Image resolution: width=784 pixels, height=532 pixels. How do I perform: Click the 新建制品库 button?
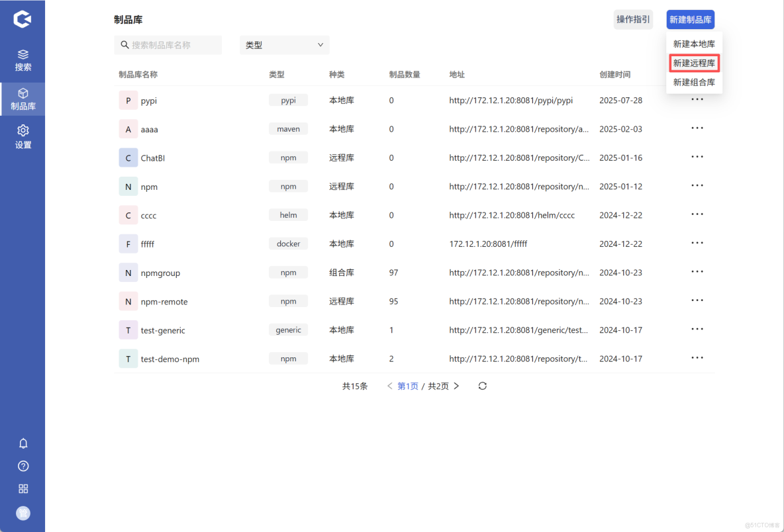(690, 19)
